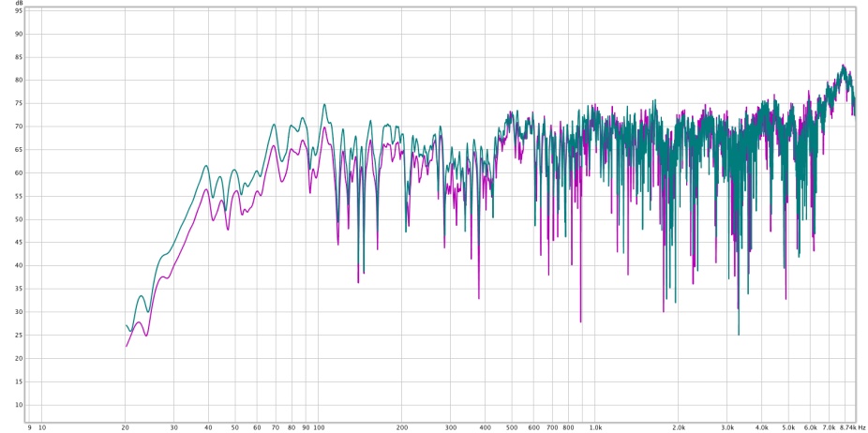Click the dB unit label above the vertical axis
Viewport: 868px width, 433px height.
tap(20, 3)
